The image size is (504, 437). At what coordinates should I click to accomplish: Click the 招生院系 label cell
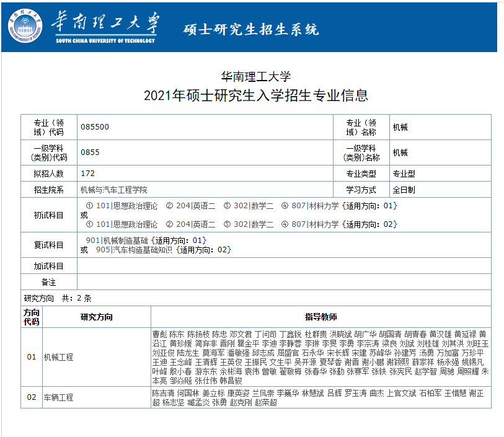pos(49,190)
